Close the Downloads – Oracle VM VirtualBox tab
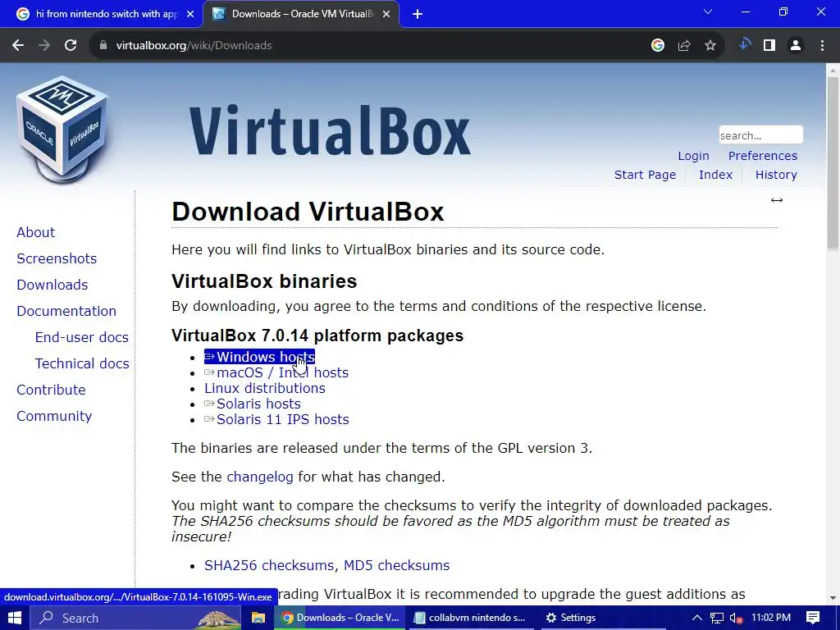The image size is (840, 630). click(386, 14)
